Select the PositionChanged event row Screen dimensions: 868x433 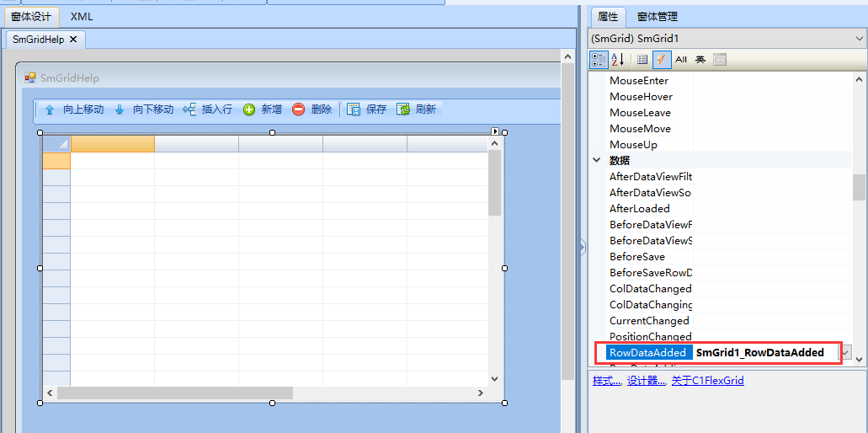click(x=728, y=337)
